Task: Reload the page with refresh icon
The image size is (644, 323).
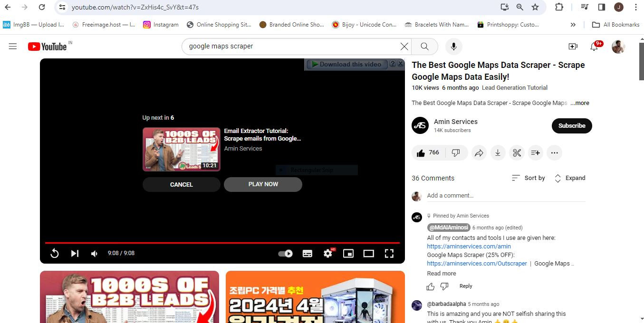Action: [42, 7]
